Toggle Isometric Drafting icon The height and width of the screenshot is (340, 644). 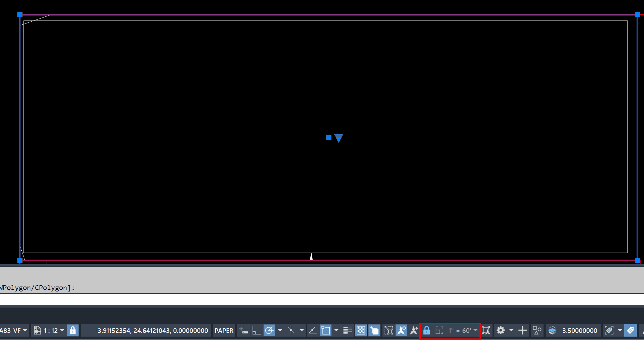(291, 330)
